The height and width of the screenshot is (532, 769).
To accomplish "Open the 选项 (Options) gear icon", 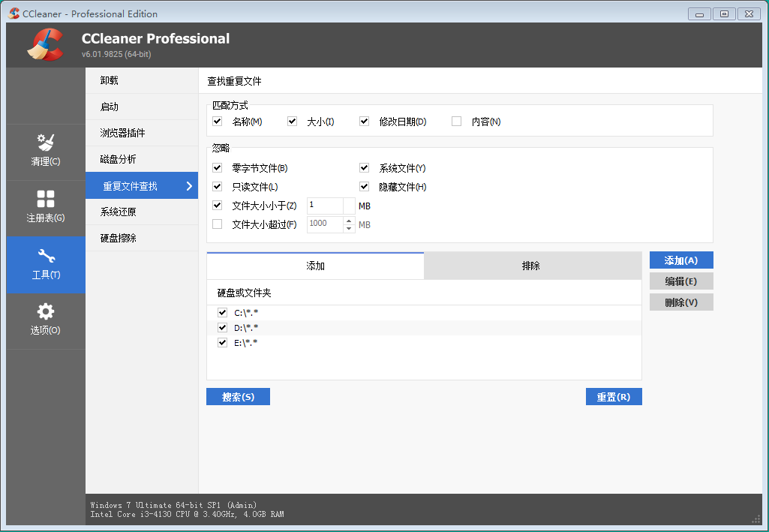I will click(46, 311).
